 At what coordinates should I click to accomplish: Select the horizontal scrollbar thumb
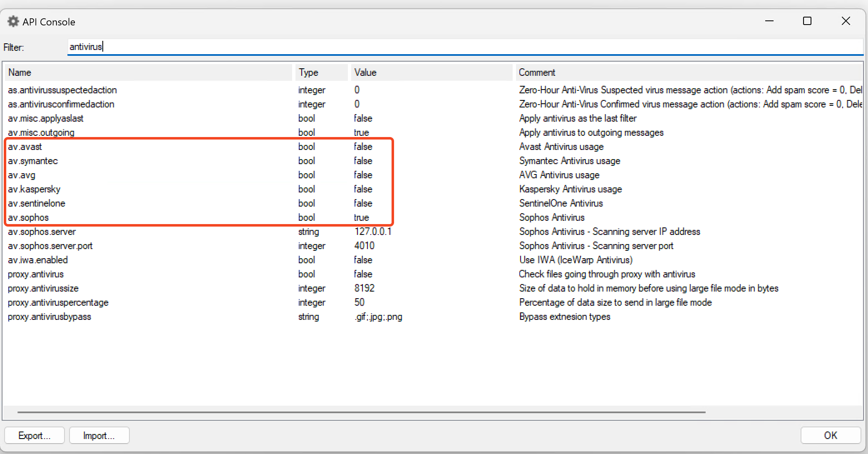pyautogui.click(x=361, y=412)
